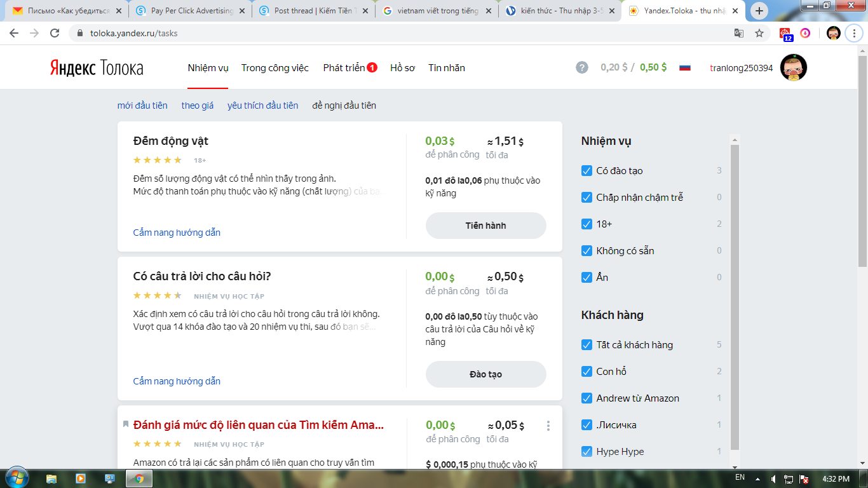This screenshot has height=488, width=868.
Task: Show hidden system tray icons arrow
Action: click(757, 478)
